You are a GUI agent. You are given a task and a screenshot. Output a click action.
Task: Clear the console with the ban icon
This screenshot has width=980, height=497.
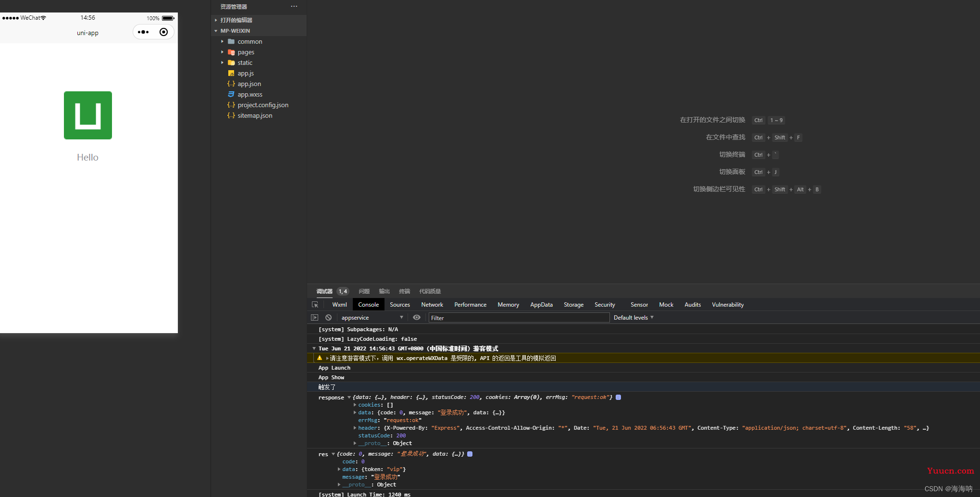(329, 318)
